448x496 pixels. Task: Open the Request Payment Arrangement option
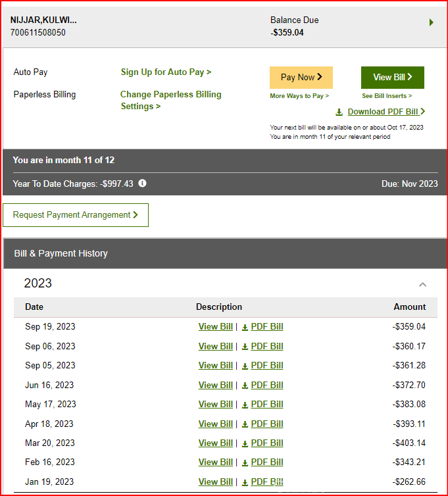point(75,214)
